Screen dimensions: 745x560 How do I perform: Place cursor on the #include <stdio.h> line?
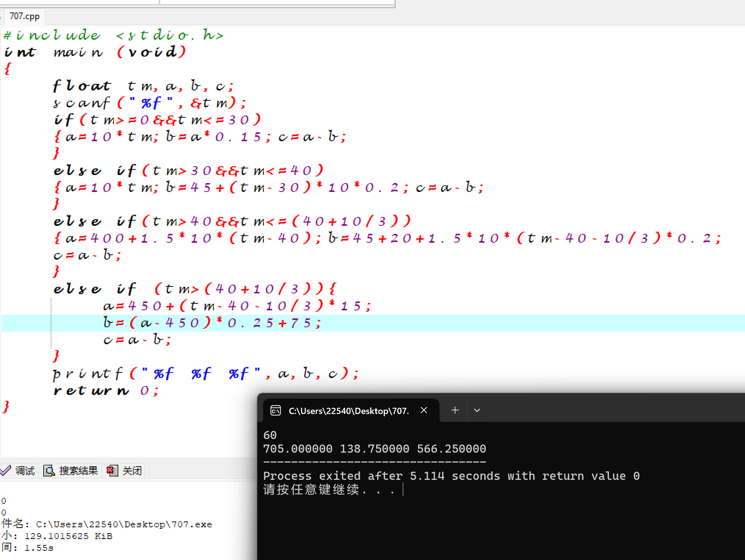[113, 35]
